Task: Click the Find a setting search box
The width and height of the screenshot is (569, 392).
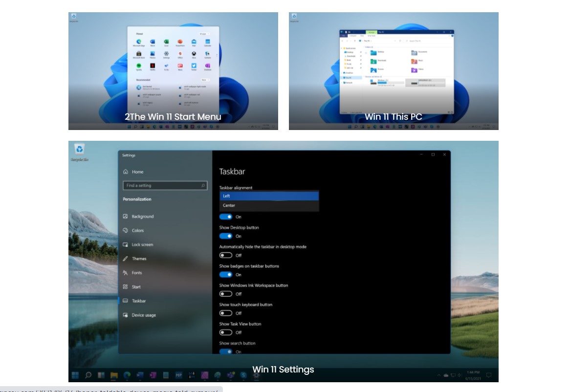Action: [x=165, y=186]
